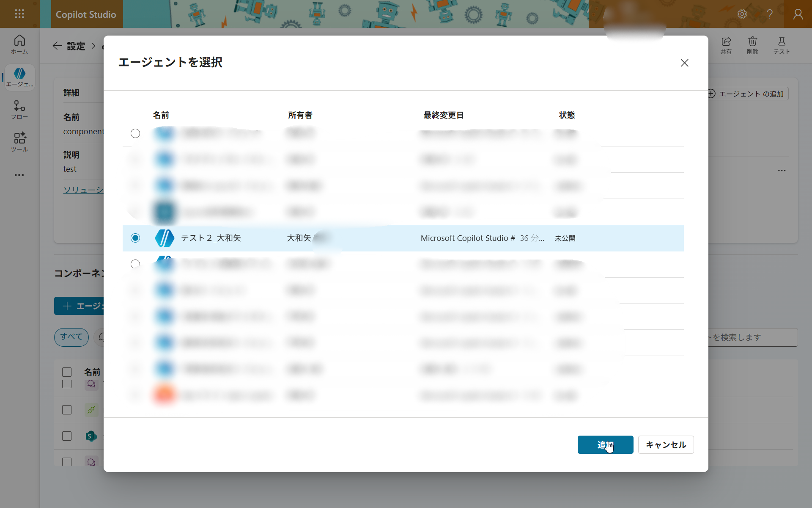
Task: Sort by 所有者 column header
Action: tap(300, 115)
